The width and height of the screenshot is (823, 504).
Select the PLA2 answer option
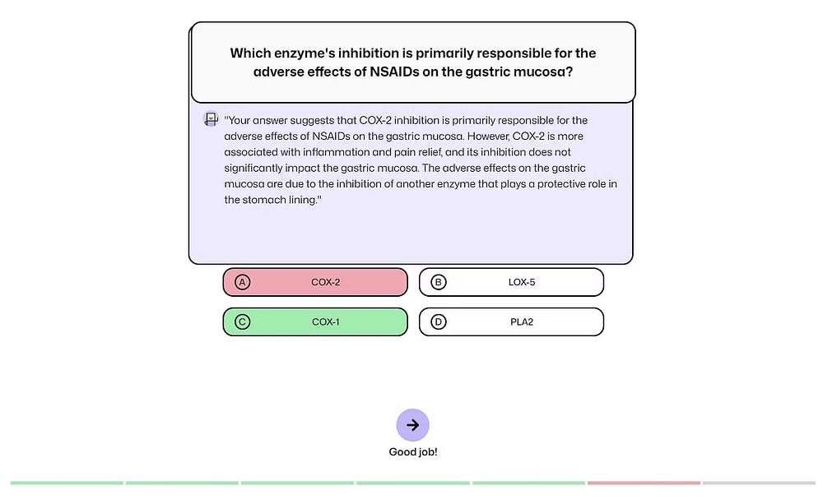pos(521,322)
